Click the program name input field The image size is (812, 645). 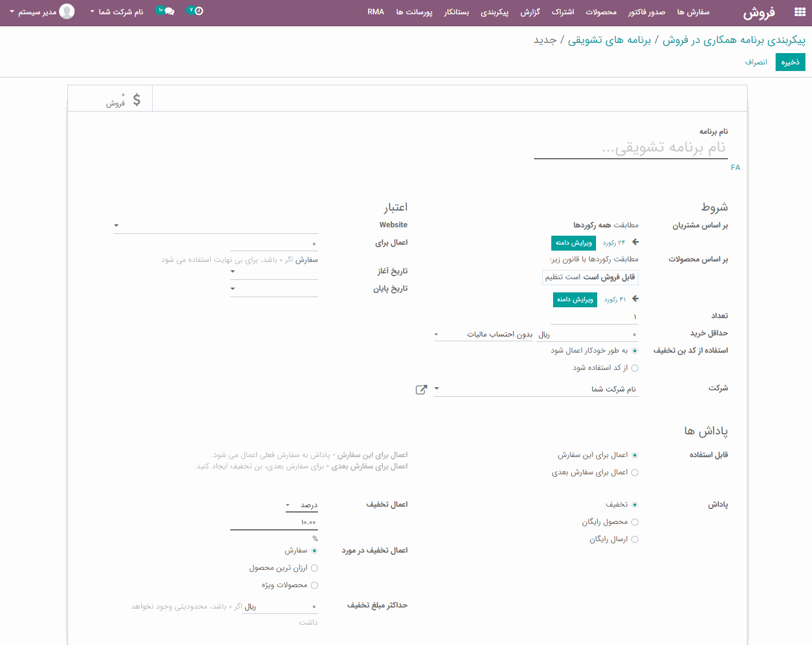[x=631, y=148]
